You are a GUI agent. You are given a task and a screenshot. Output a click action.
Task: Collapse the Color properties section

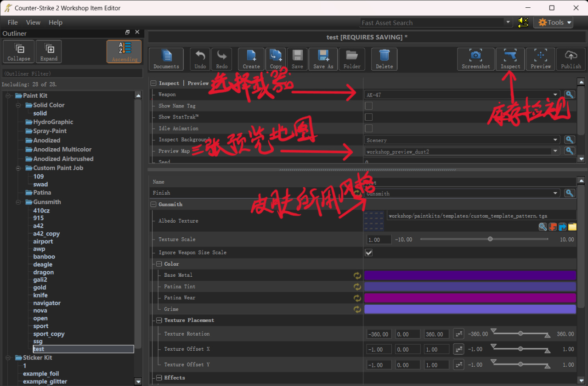tap(159, 264)
